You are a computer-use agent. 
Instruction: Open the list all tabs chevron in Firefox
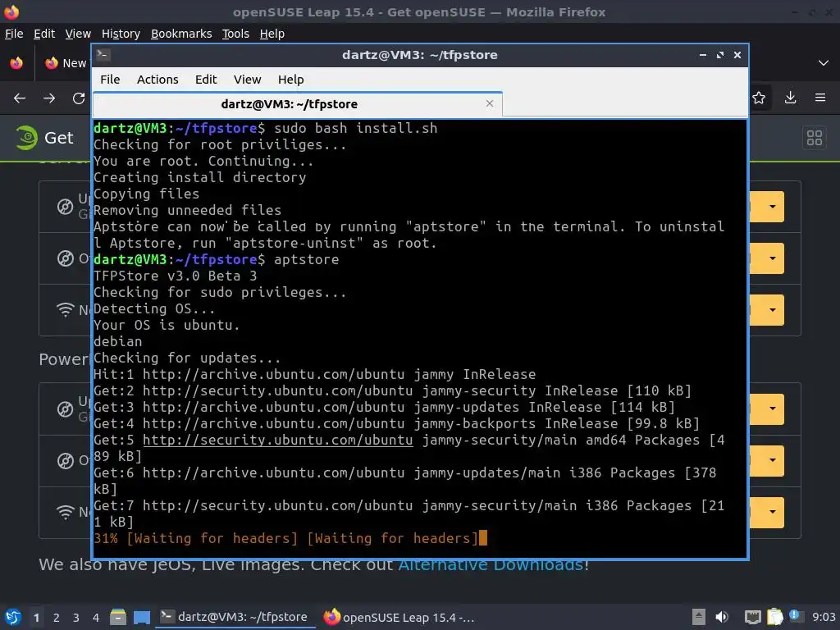(824, 62)
